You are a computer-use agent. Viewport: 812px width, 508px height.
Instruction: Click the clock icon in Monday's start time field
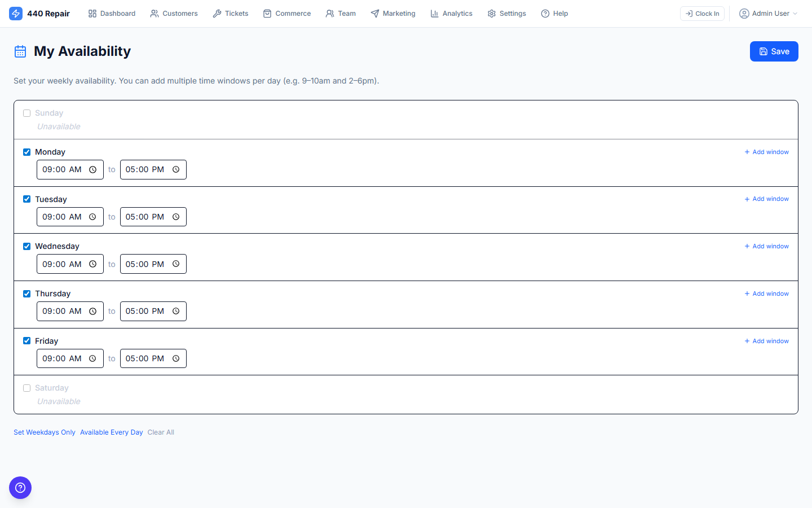93,169
